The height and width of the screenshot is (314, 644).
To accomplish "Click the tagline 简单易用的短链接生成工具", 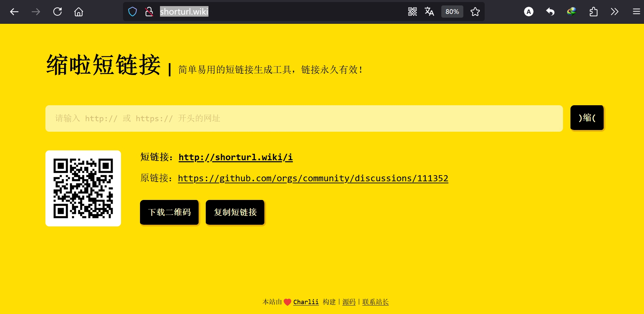I will click(235, 70).
